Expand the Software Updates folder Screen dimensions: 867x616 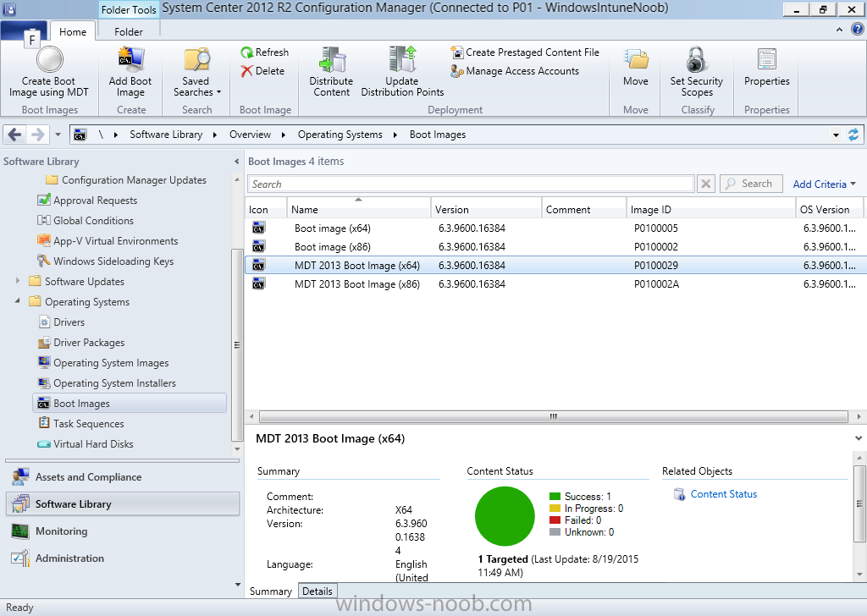(18, 281)
